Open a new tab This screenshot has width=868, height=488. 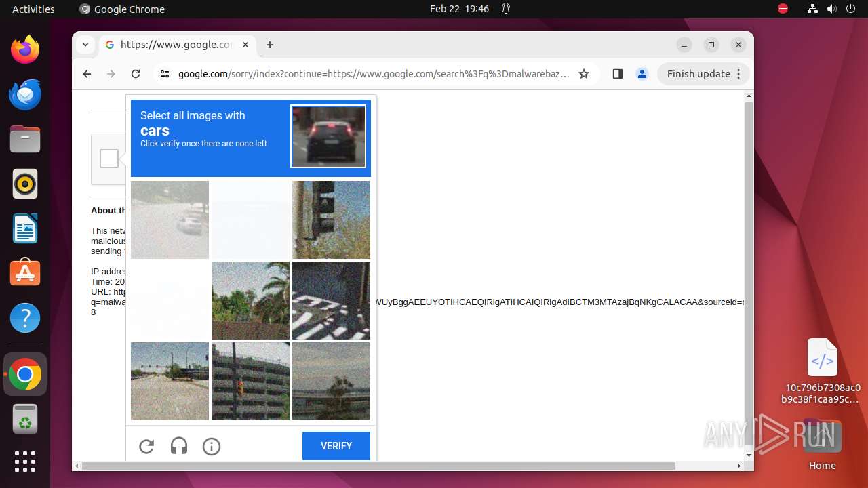270,45
